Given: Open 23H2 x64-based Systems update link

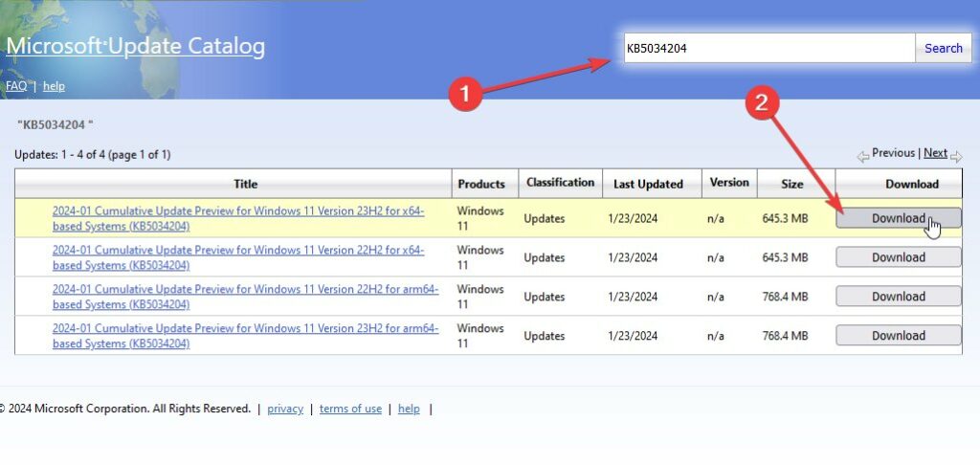Looking at the screenshot, I should pyautogui.click(x=238, y=219).
